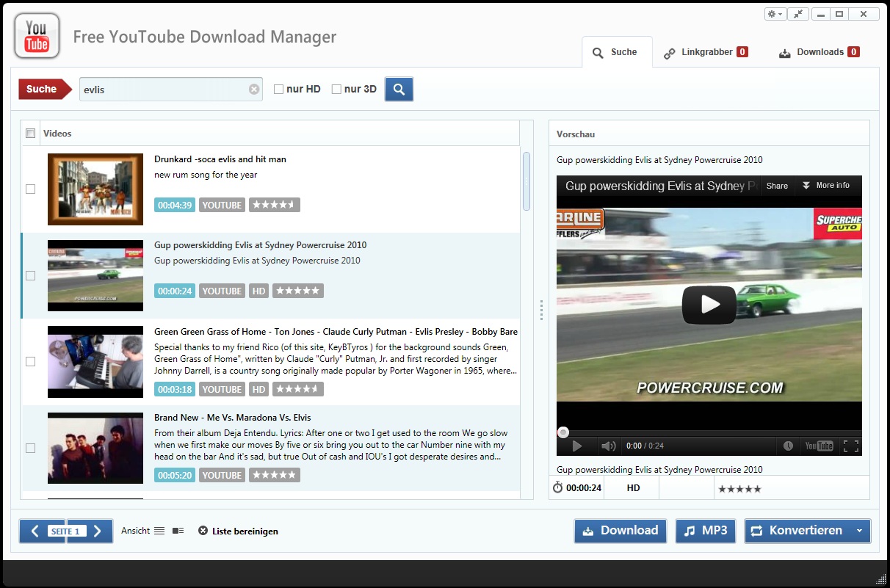Click Liste bereinigen to clear the list
Screen dimensions: 890x588
tap(239, 531)
